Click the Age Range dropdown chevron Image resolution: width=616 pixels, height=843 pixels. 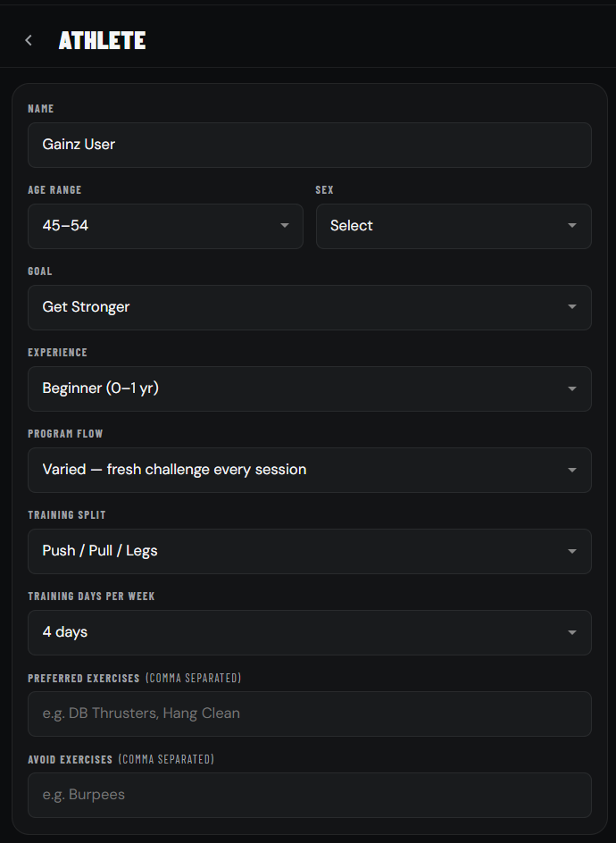(284, 226)
